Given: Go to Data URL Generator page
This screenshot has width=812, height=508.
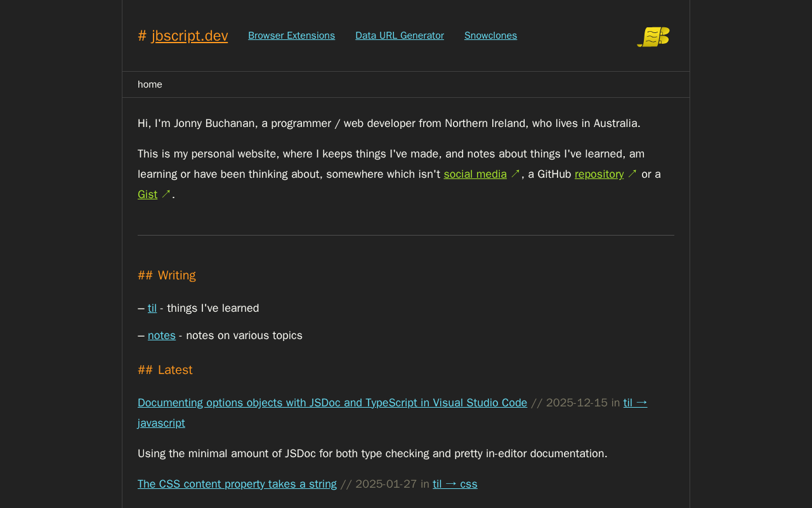Looking at the screenshot, I should click(400, 36).
